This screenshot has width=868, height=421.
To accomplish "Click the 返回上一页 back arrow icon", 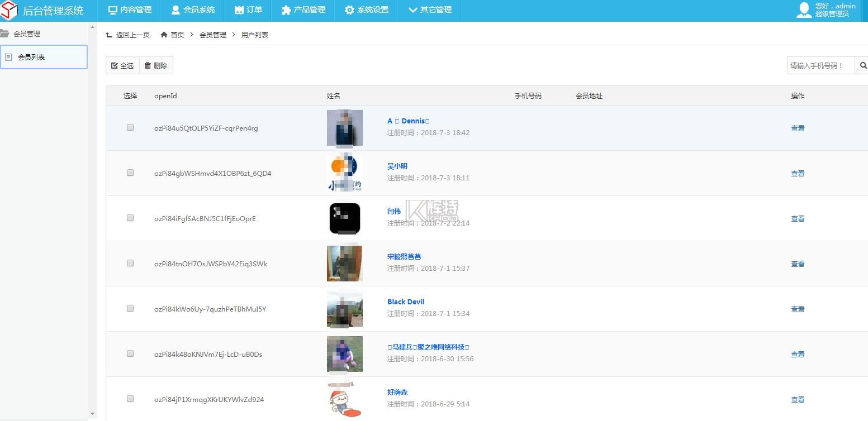I will click(x=109, y=35).
